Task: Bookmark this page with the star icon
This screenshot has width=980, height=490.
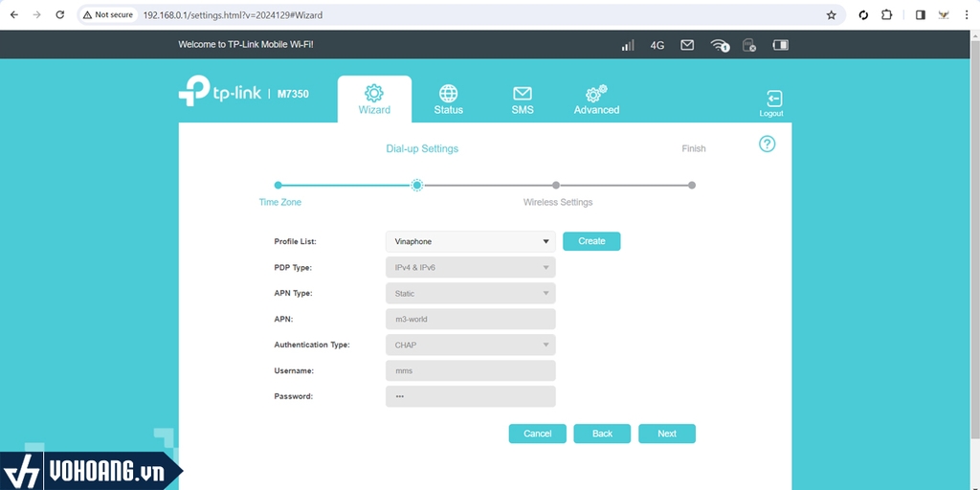Action: coord(831,15)
